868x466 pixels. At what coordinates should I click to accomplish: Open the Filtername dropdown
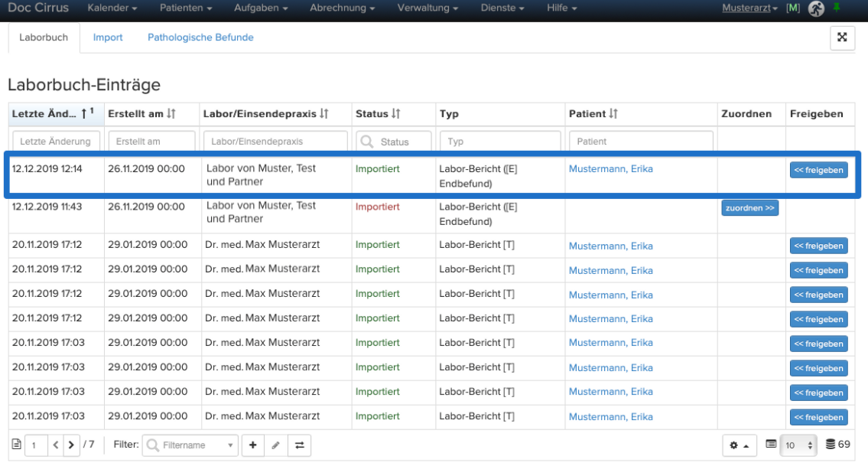coord(190,445)
